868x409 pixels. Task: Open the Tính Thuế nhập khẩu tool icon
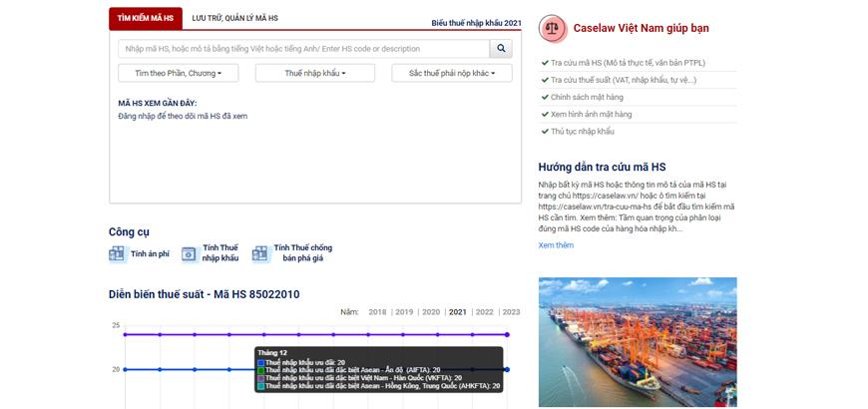coord(189,254)
